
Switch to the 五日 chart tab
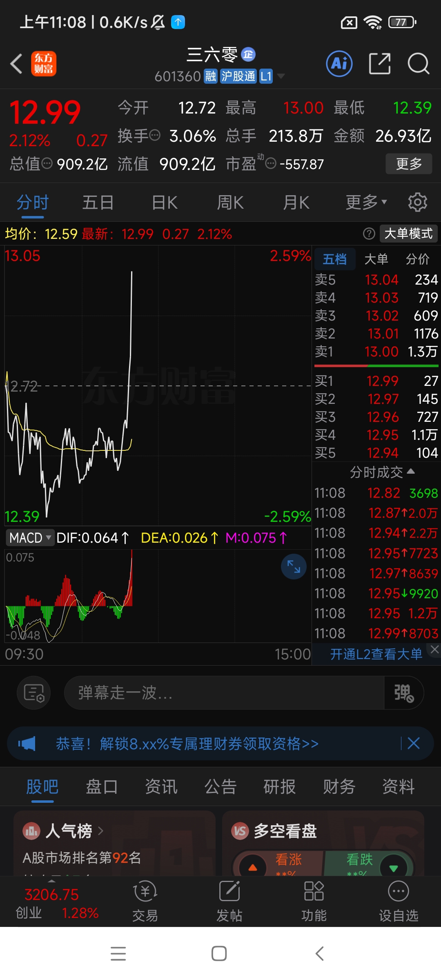(x=98, y=202)
